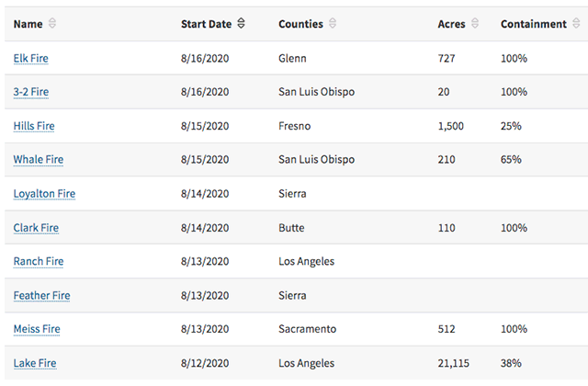Sort by Containment using sort icon

[575, 24]
